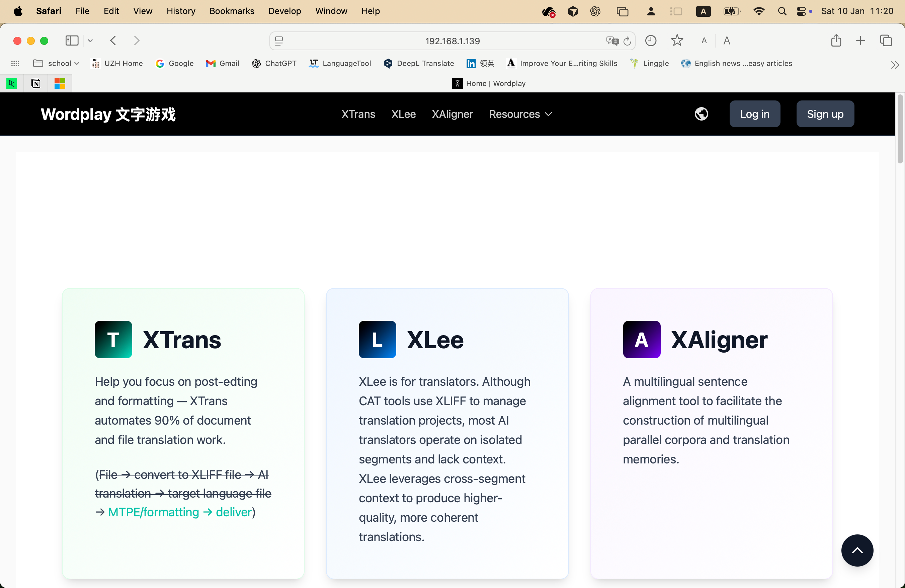Image resolution: width=905 pixels, height=588 pixels.
Task: Open the history clock icon in toolbar
Action: pos(651,41)
